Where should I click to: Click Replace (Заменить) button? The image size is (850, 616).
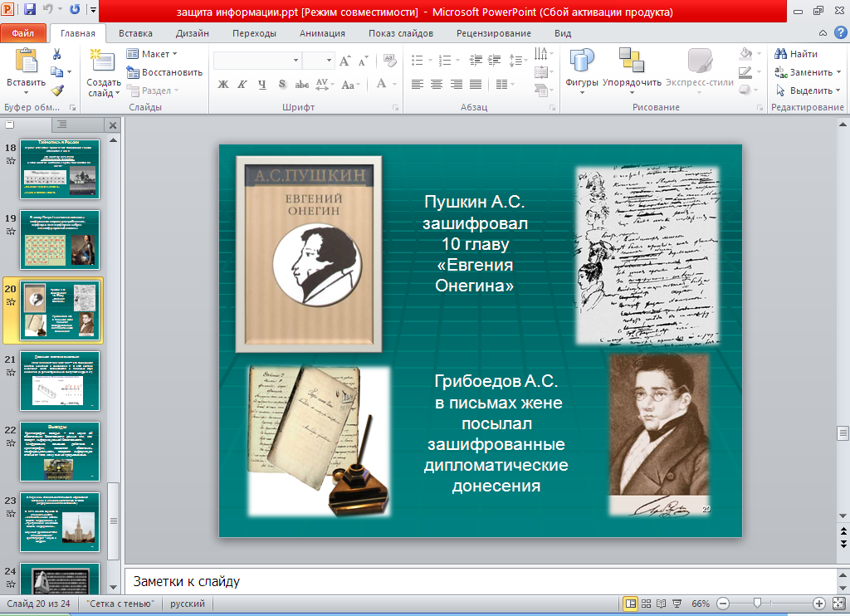pyautogui.click(x=807, y=72)
